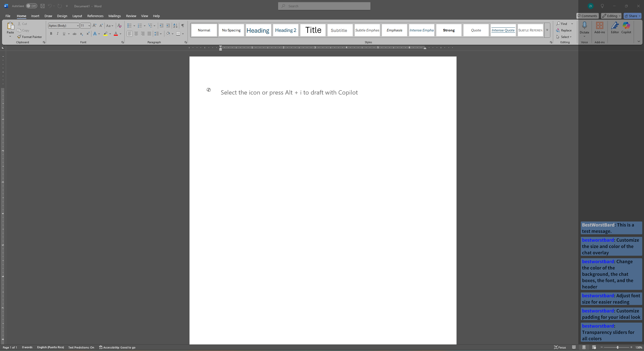Open the Insert ribbon tab

point(35,16)
